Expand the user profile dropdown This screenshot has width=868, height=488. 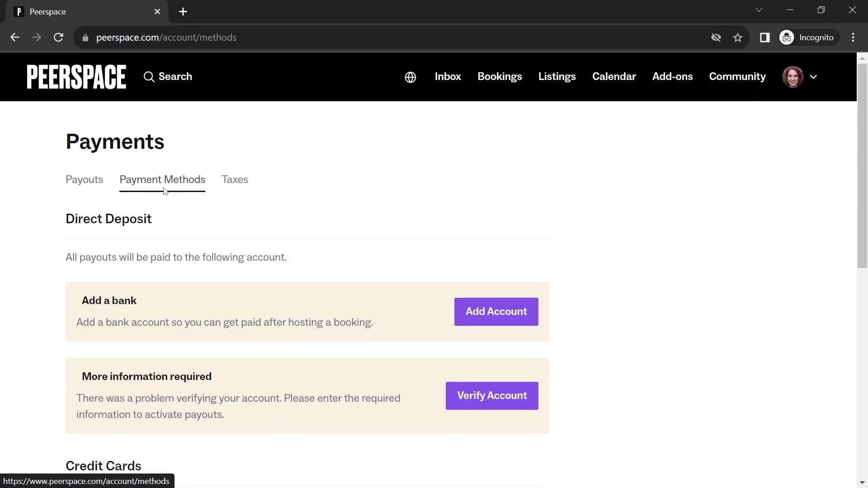[x=813, y=76]
